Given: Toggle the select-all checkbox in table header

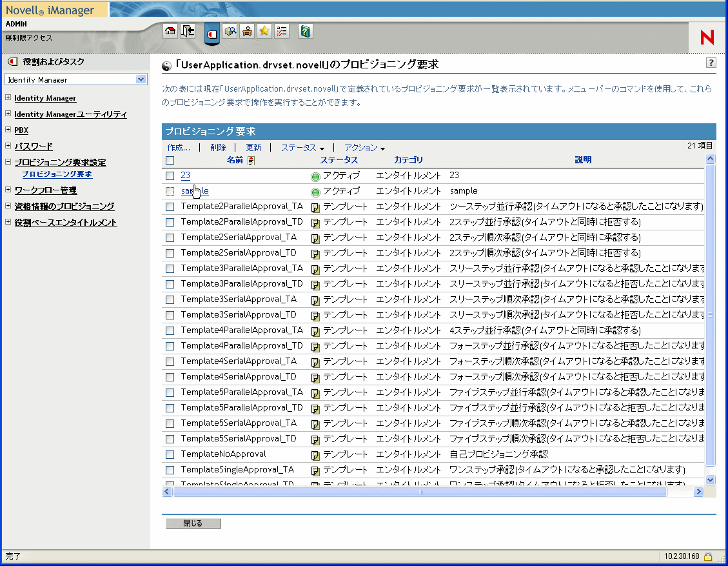Looking at the screenshot, I should tap(170, 160).
